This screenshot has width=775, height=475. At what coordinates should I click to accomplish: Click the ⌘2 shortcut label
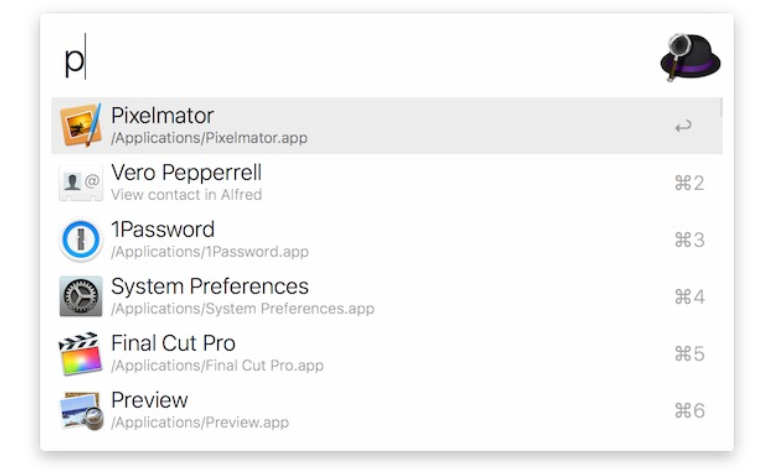coord(689,183)
